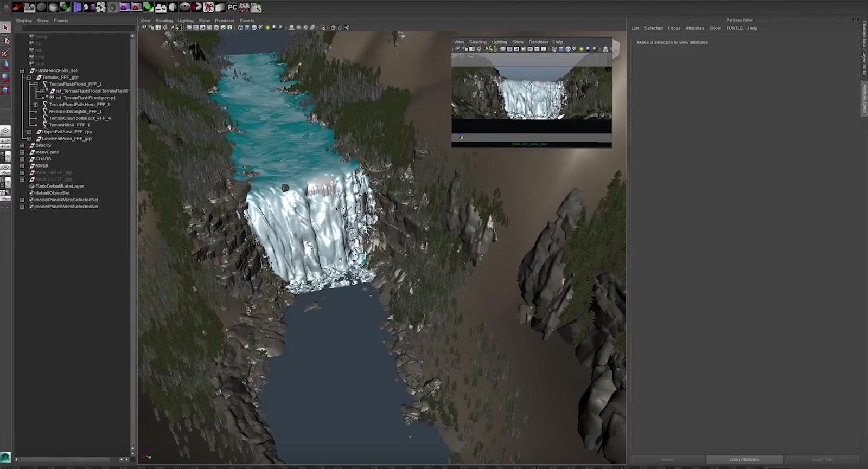The height and width of the screenshot is (469, 868).
Task: Expand the LowerFallArea_FFF_grp node
Action: click(x=29, y=138)
